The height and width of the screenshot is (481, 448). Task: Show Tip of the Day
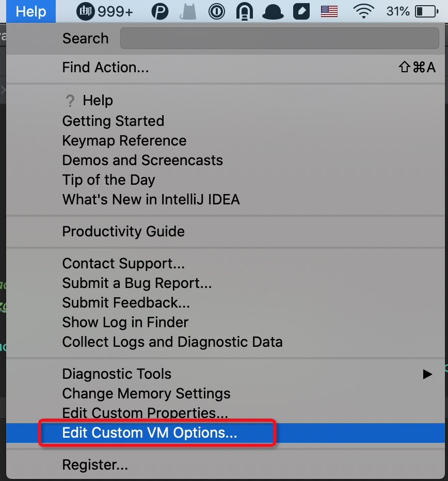pyautogui.click(x=226, y=180)
